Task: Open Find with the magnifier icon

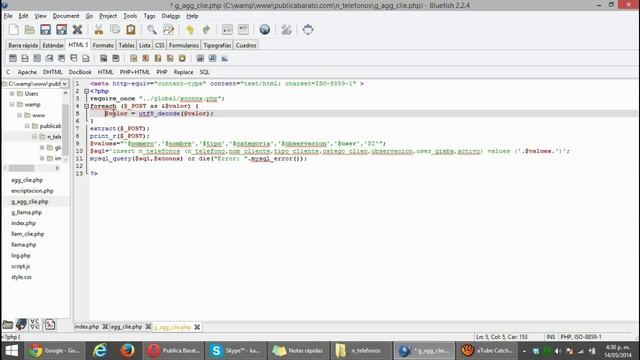Action: click(152, 30)
